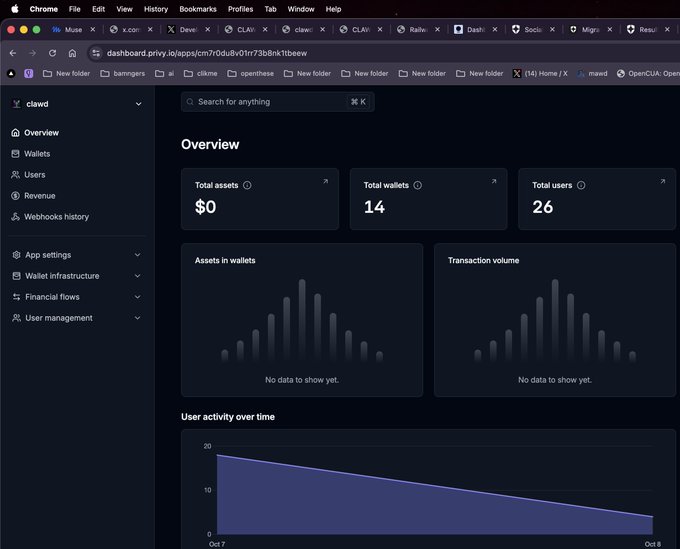Click the browser back arrow

(x=13, y=53)
